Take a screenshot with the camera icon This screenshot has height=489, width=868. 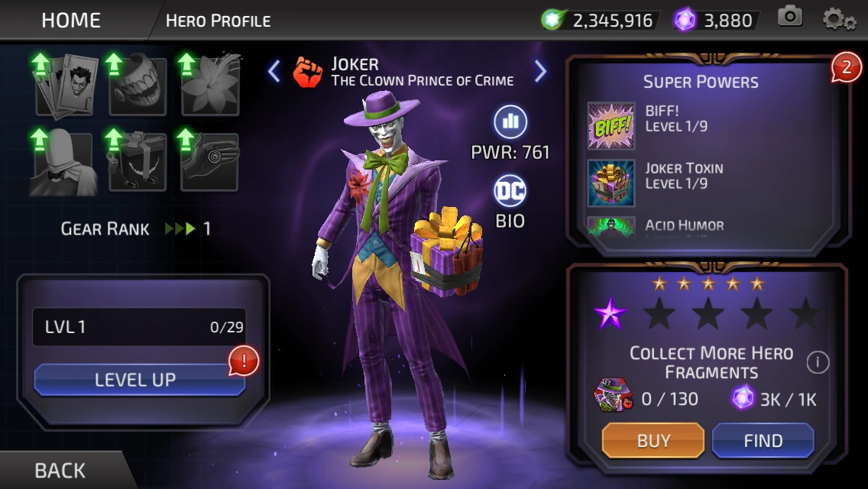(790, 17)
